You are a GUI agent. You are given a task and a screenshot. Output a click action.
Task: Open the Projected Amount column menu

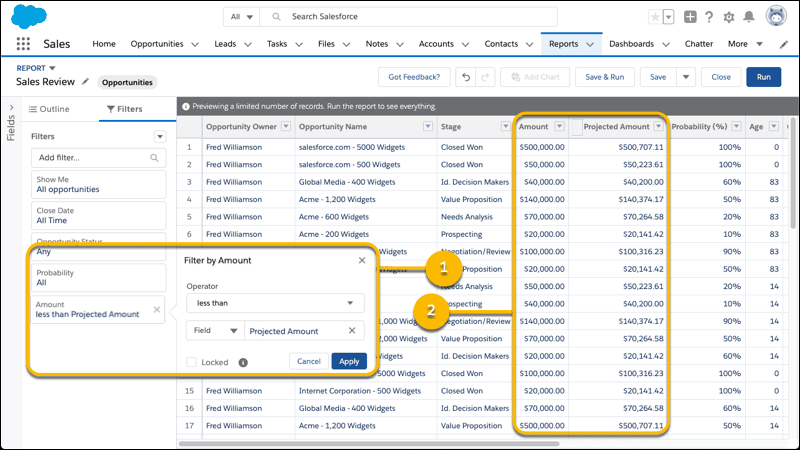click(658, 127)
